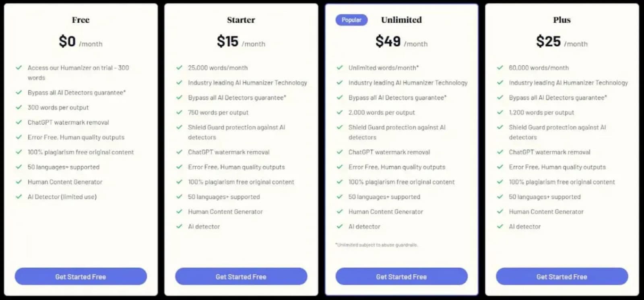Click the checkmark beside Unlimited words/month
The image size is (644, 300).
339,68
